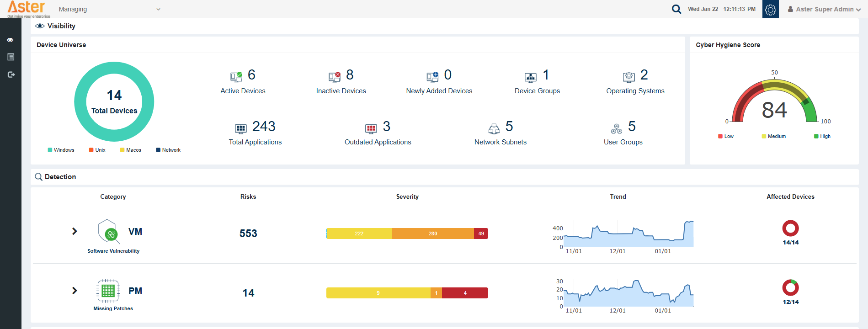Image resolution: width=868 pixels, height=329 pixels.
Task: Click the orange 280 severity bar segment
Action: (432, 233)
